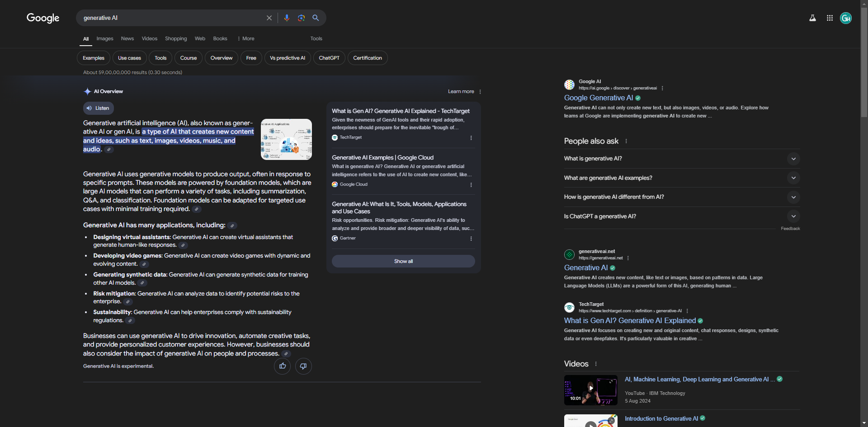Screen dimensions: 868x427
Task: Open AI Overview more options menu
Action: click(x=480, y=92)
